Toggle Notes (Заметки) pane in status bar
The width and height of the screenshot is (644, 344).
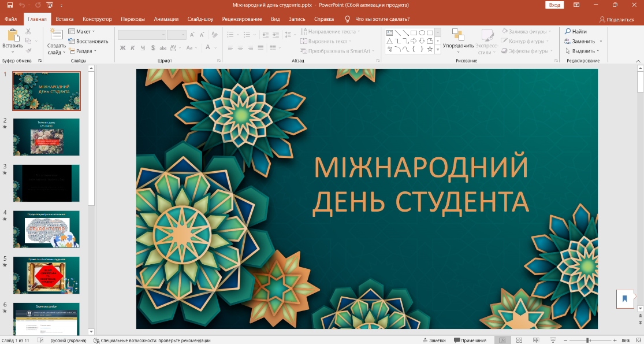point(433,341)
